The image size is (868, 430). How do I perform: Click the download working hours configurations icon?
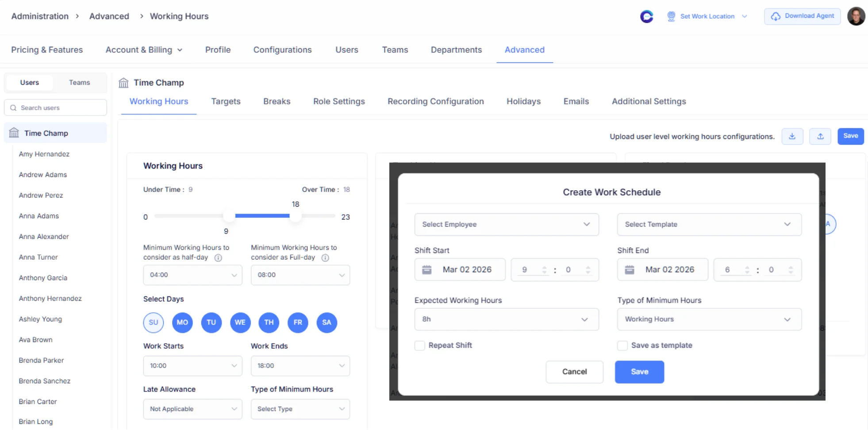792,136
